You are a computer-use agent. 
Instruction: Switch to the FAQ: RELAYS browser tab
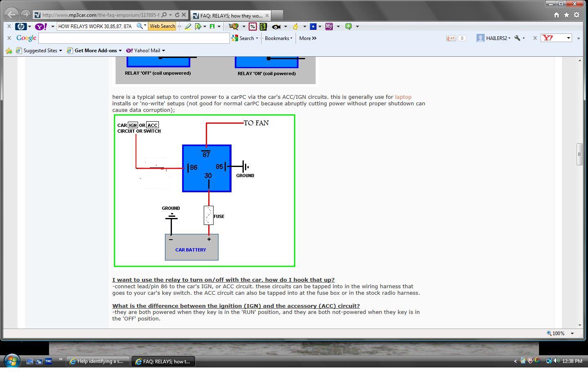click(x=231, y=16)
